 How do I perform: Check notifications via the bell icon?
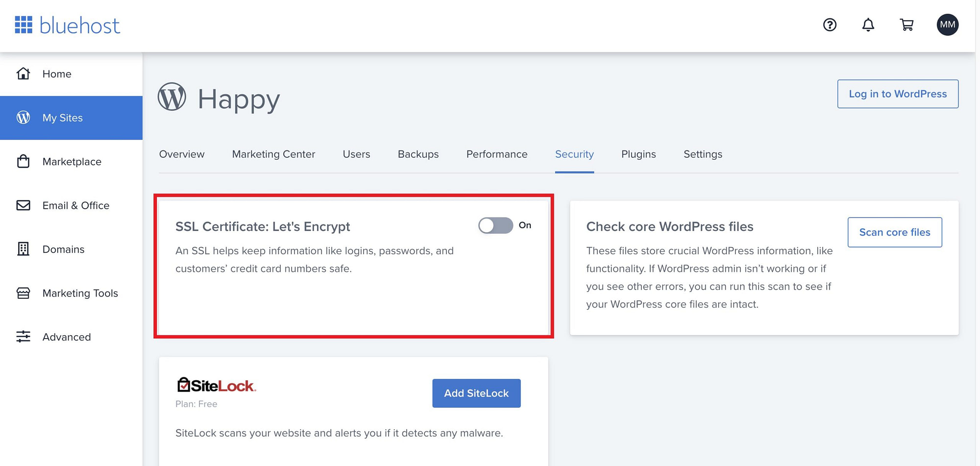point(868,25)
